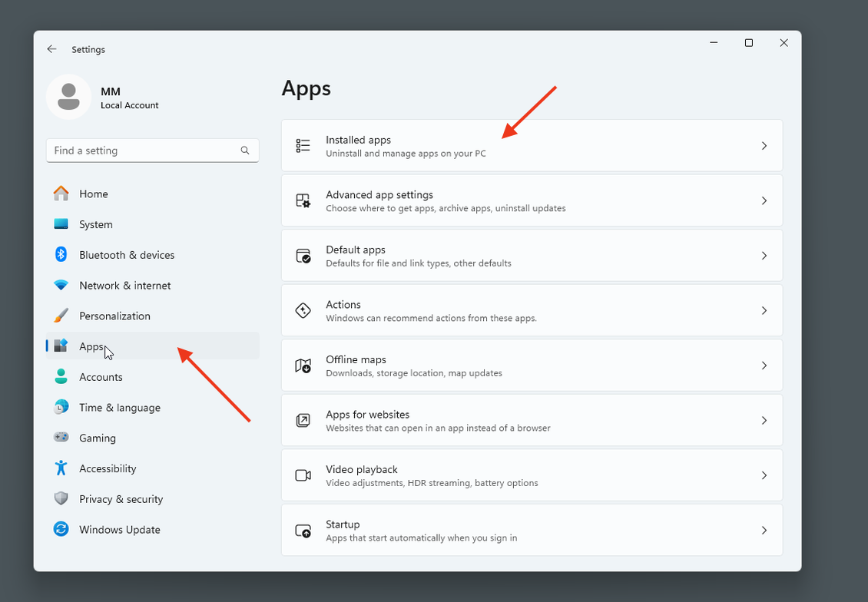Viewport: 868px width, 602px height.
Task: Open Privacy & security settings
Action: tap(152, 498)
